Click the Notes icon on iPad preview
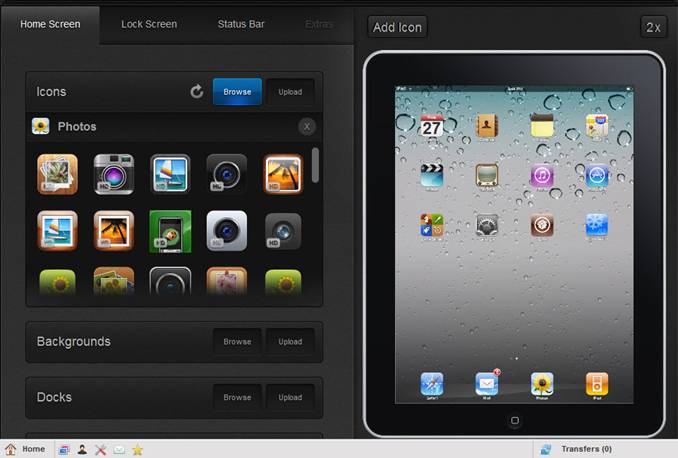 click(x=542, y=125)
